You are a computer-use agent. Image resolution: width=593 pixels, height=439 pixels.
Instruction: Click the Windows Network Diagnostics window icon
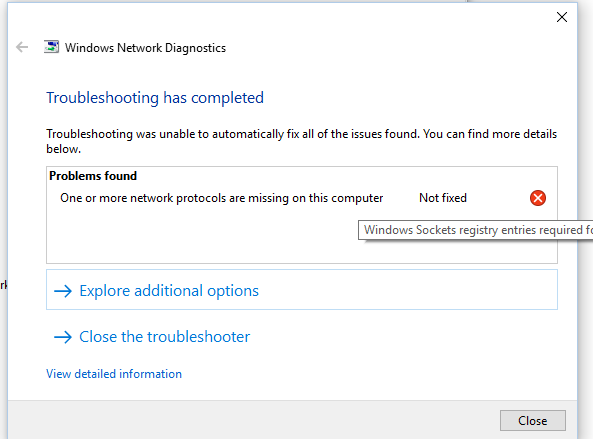51,47
